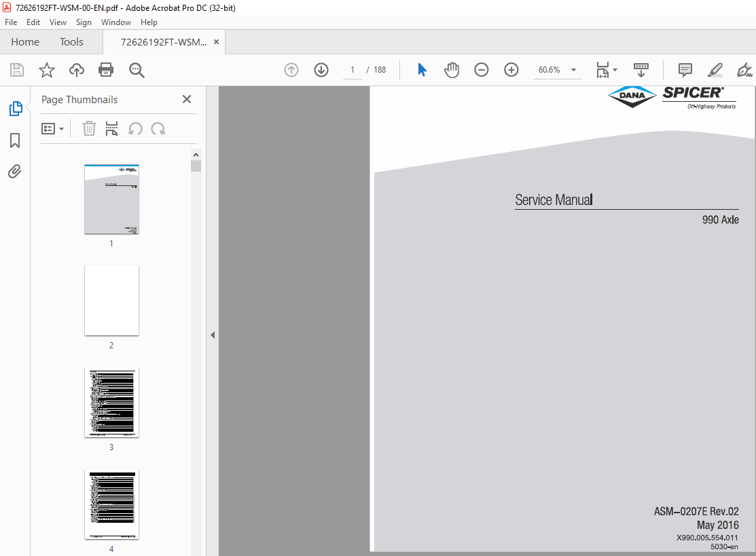Open the Help menu

[149, 22]
